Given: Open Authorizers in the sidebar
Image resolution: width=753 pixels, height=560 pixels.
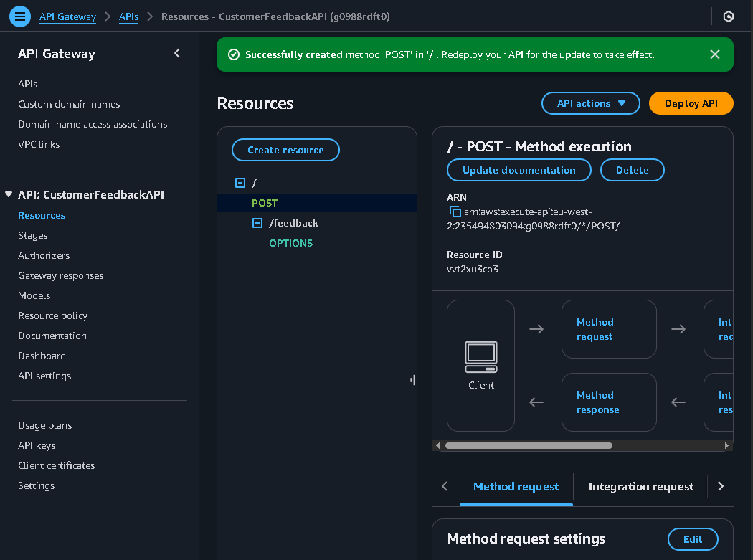Looking at the screenshot, I should 44,256.
